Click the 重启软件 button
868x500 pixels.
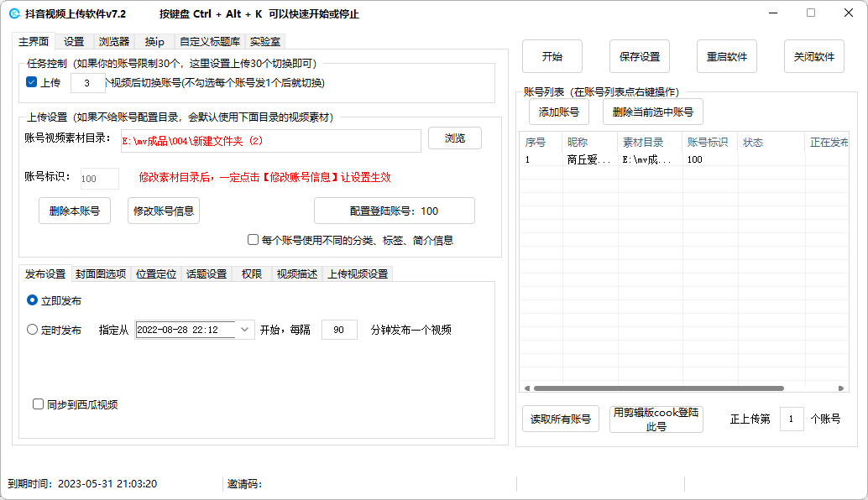click(727, 56)
